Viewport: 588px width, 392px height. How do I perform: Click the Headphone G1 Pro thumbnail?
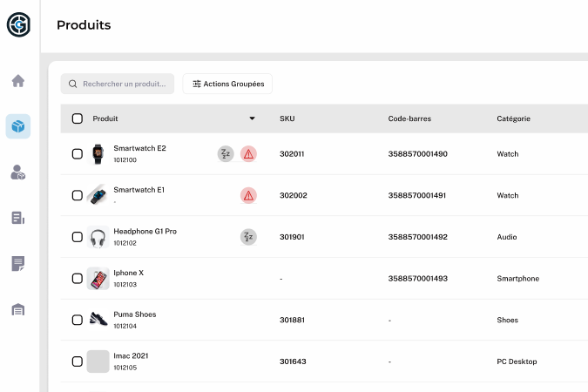tap(98, 237)
